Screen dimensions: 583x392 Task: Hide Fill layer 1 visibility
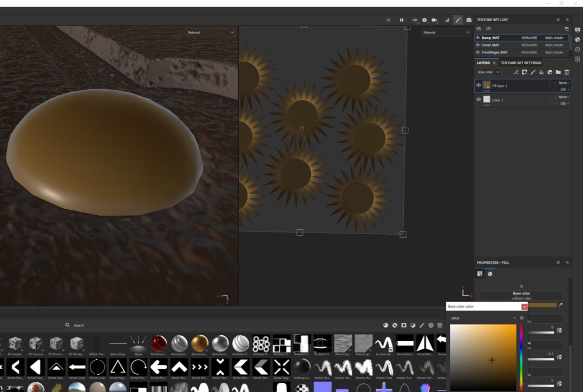coord(478,85)
